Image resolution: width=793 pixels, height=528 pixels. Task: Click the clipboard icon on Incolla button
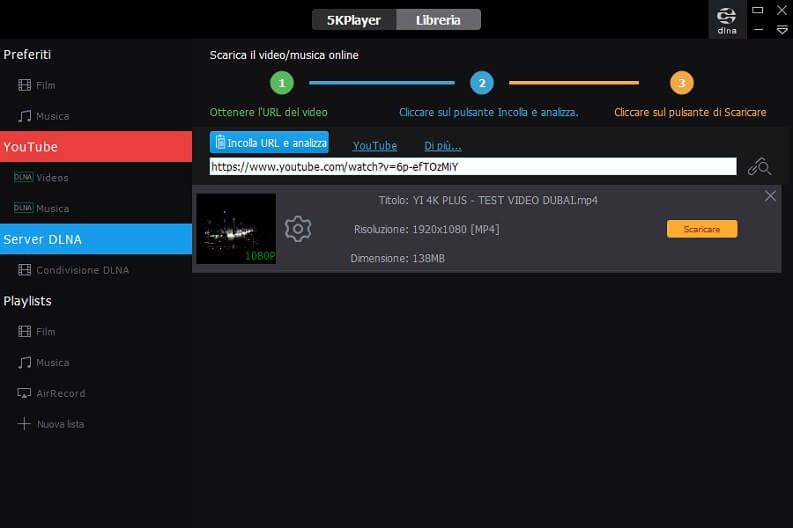point(220,142)
